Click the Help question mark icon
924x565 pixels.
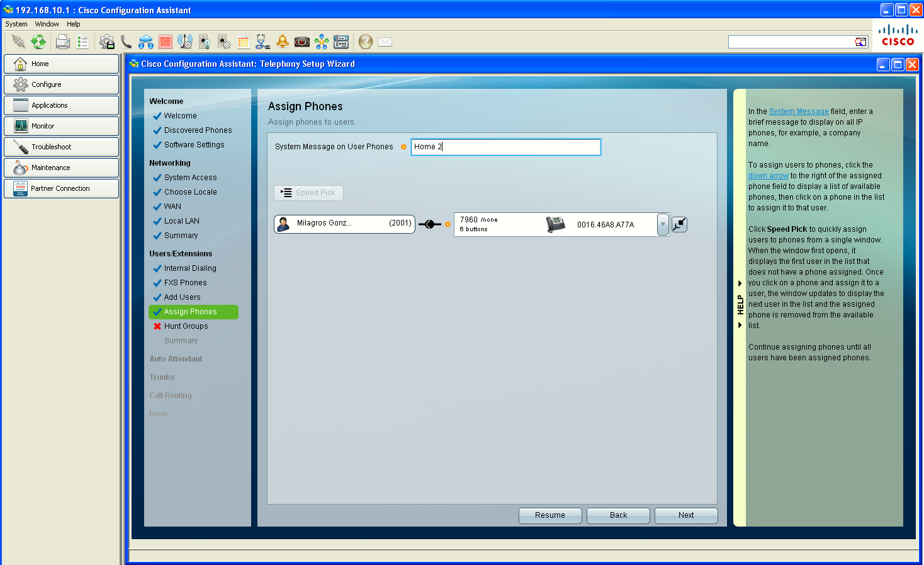pyautogui.click(x=366, y=42)
